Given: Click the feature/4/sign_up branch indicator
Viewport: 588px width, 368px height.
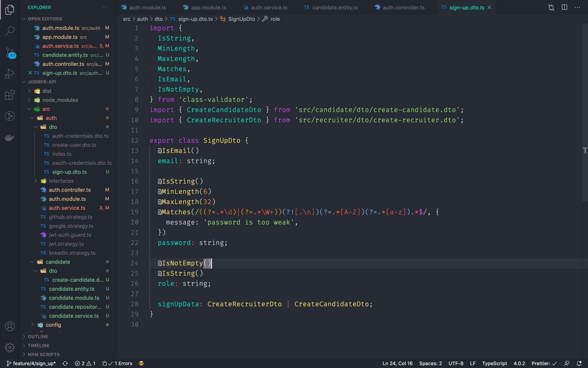Looking at the screenshot, I should [x=31, y=363].
